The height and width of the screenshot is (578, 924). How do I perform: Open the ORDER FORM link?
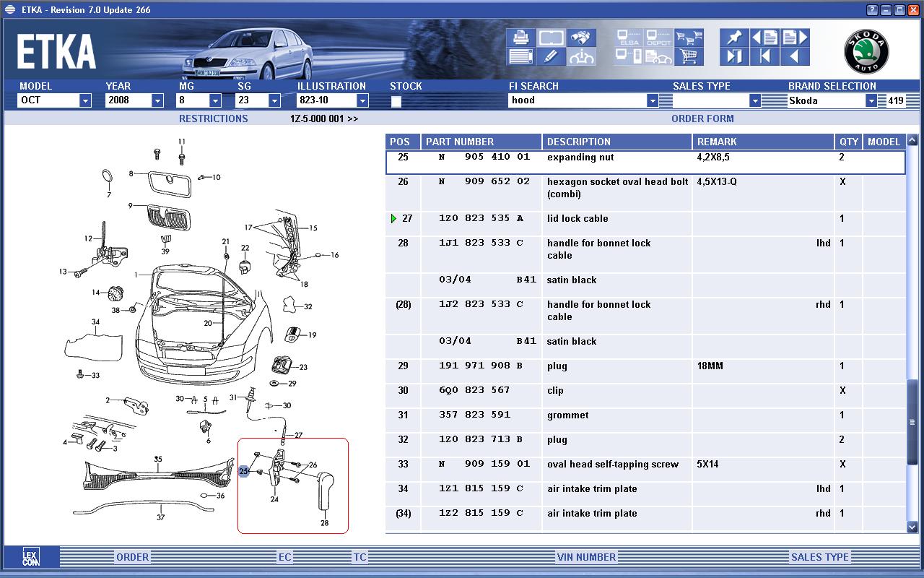[702, 118]
